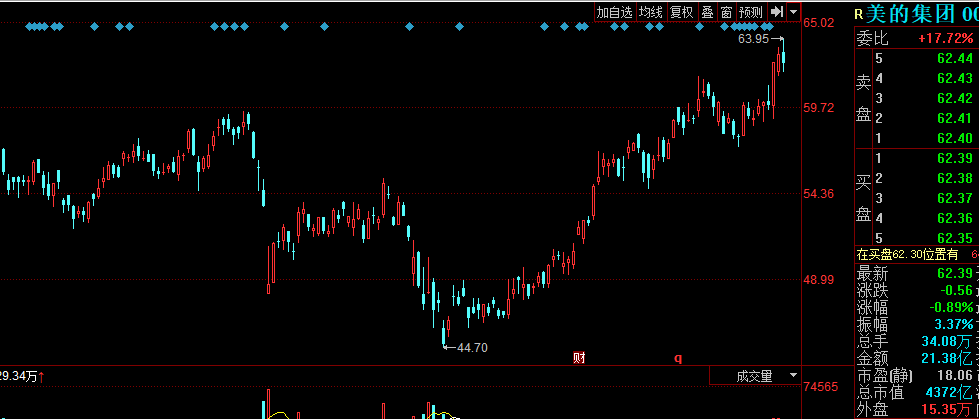
Task: Select the sell level 3 price 62.42
Action: (955, 98)
